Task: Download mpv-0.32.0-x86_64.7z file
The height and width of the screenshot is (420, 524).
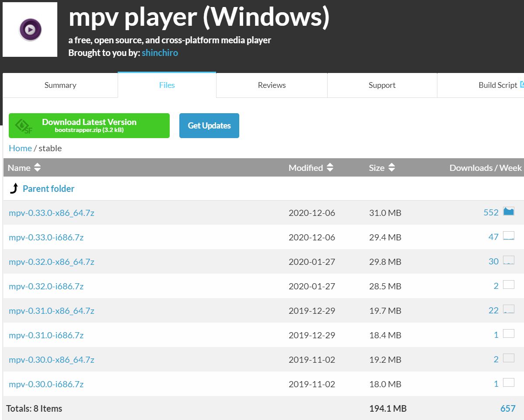Action: pyautogui.click(x=52, y=262)
